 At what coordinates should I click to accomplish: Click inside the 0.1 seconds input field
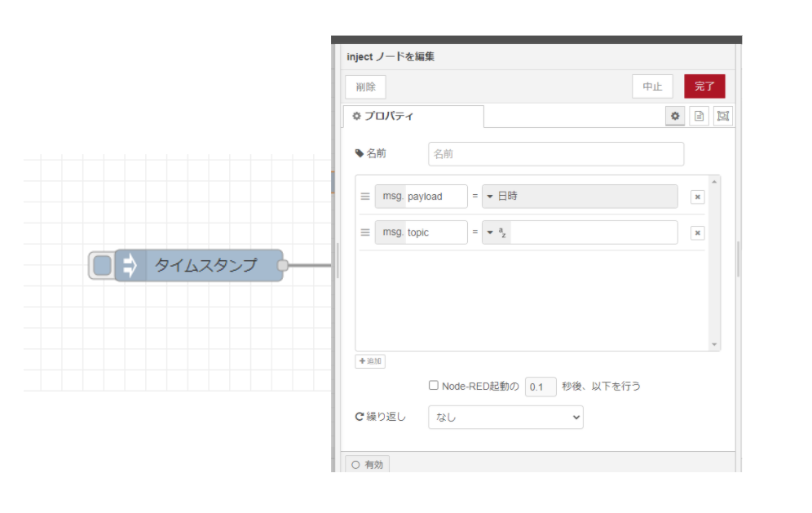540,386
